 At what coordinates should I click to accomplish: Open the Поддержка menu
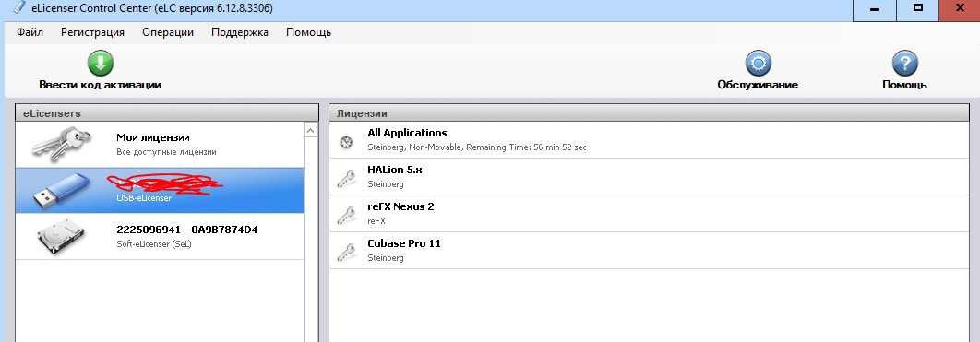(240, 32)
